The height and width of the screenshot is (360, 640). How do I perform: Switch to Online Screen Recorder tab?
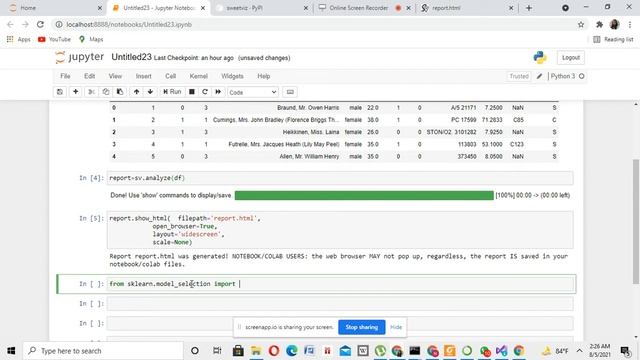[363, 8]
